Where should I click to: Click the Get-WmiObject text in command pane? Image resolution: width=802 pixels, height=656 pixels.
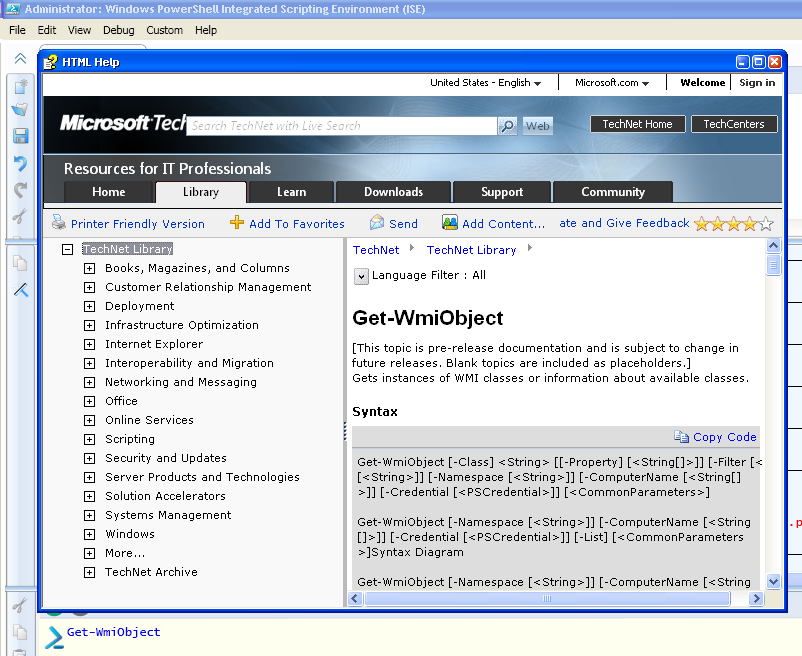click(x=114, y=632)
